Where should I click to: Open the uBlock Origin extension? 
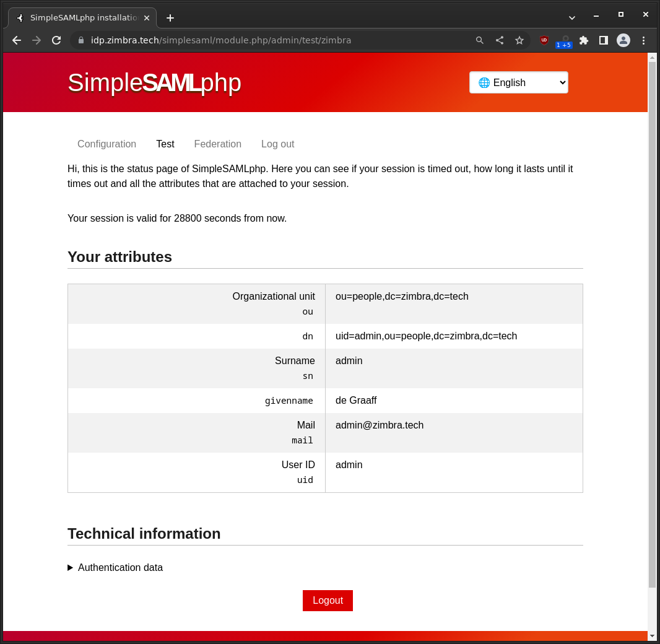pyautogui.click(x=544, y=40)
